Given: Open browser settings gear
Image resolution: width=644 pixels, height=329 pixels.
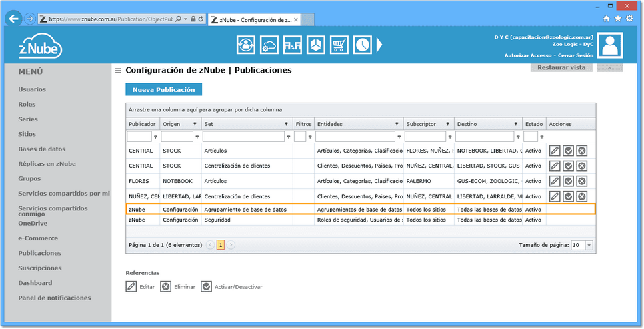Looking at the screenshot, I should click(629, 19).
